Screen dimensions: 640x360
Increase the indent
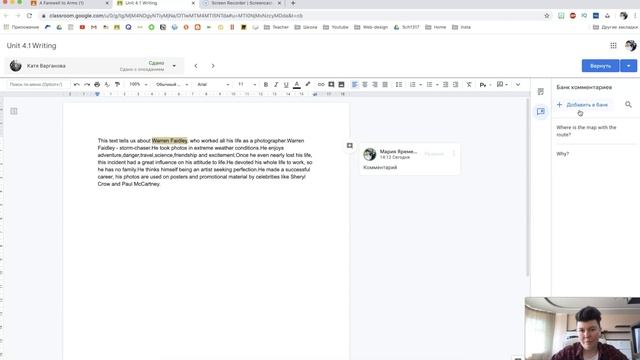tap(456, 84)
